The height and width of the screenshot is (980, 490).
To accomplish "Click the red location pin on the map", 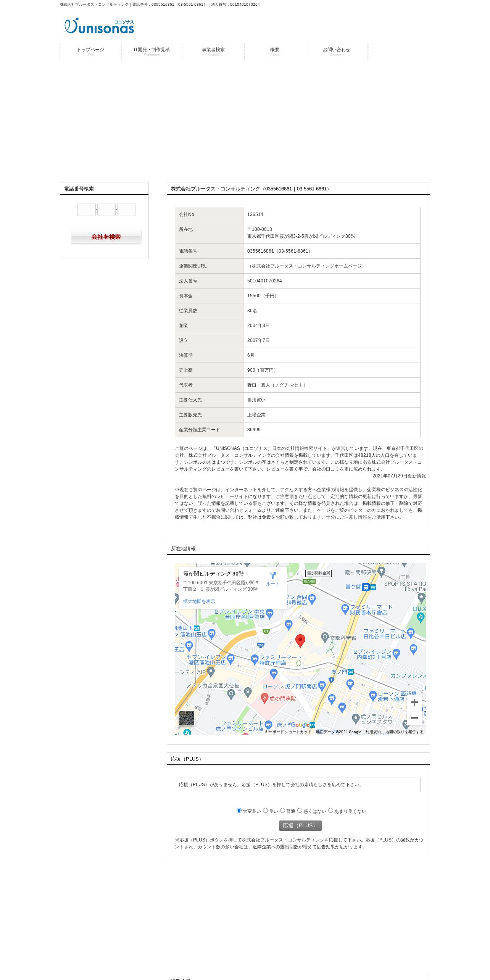I will tap(300, 641).
